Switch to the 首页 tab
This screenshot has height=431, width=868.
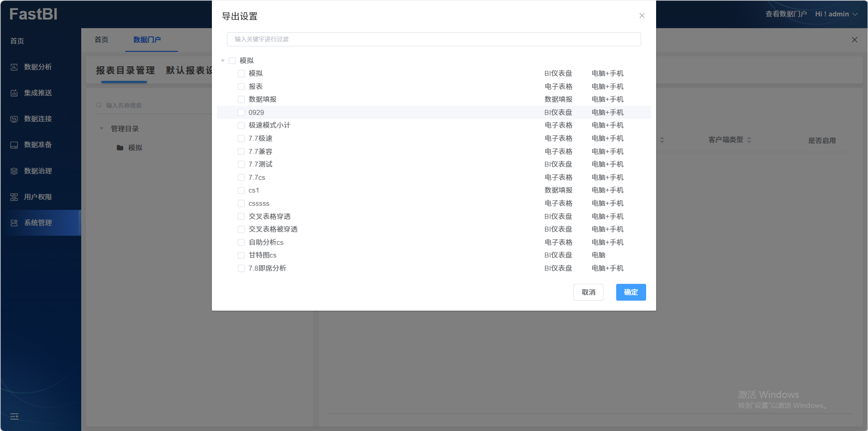101,40
